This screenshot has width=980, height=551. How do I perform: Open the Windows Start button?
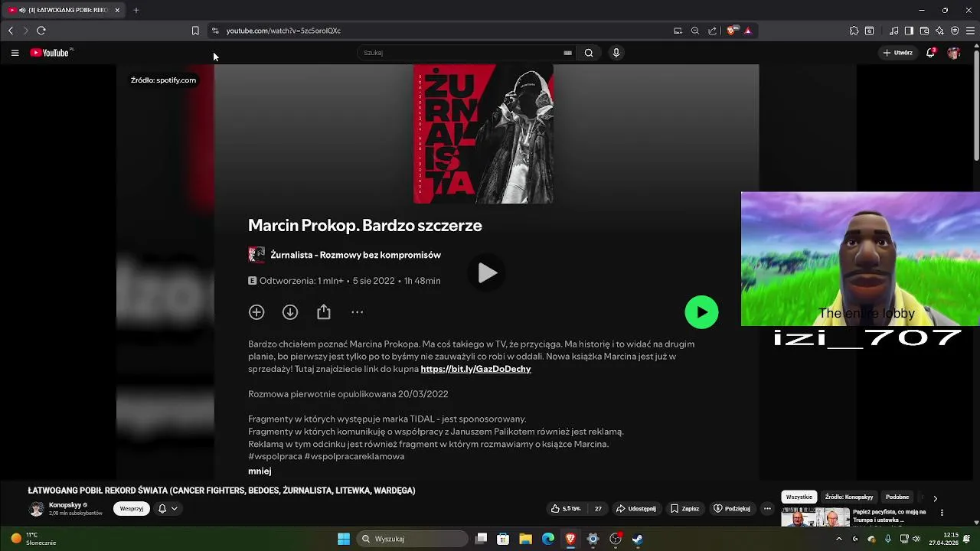(344, 539)
